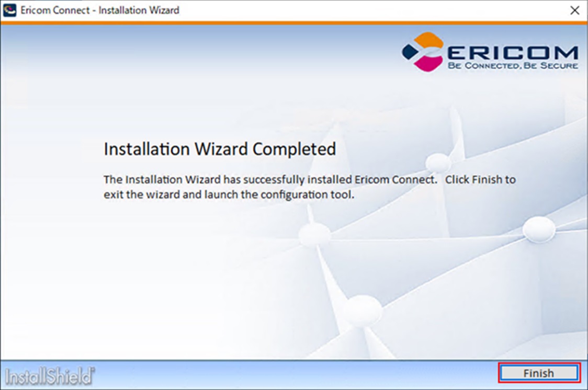Click the orange accent bar under the title
Screen dimensions: 588x390
[294, 23]
